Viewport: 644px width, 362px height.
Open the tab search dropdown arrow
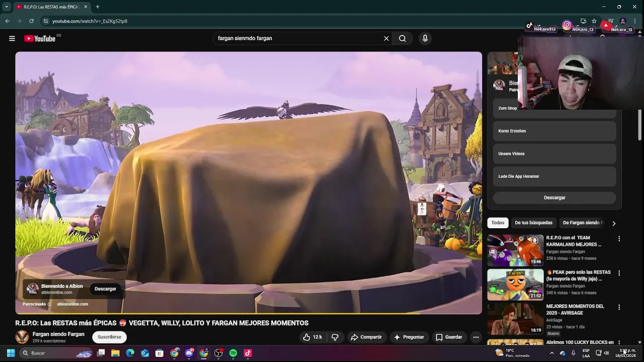point(7,7)
